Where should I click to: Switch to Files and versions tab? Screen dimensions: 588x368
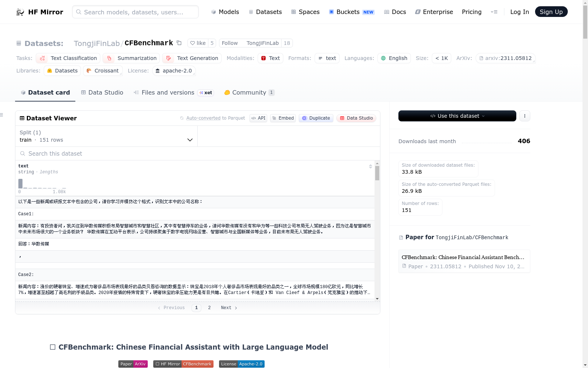pos(174,93)
